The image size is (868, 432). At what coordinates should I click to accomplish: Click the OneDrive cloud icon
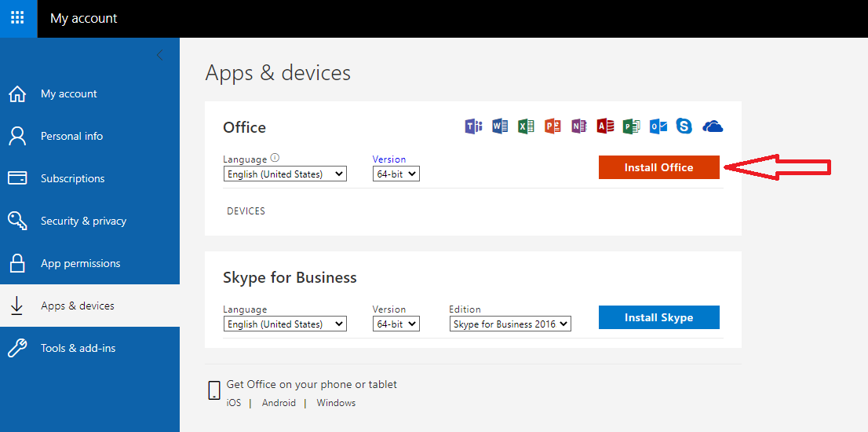713,126
